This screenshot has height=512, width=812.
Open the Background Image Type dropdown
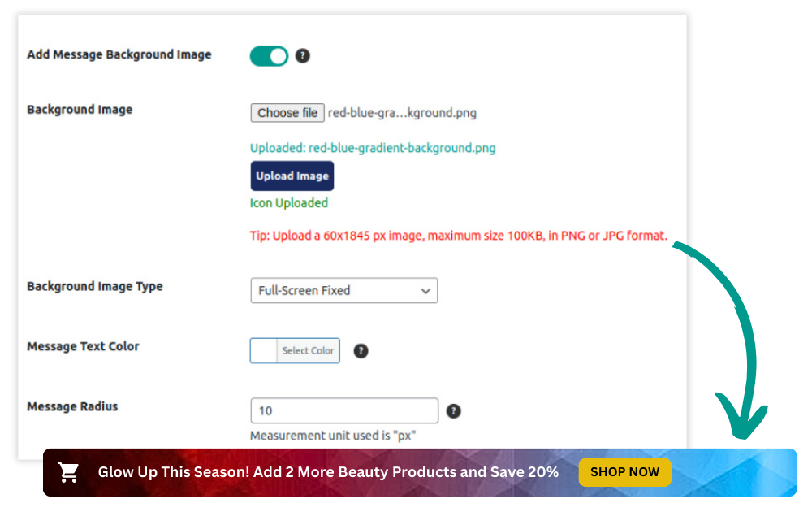coord(343,290)
